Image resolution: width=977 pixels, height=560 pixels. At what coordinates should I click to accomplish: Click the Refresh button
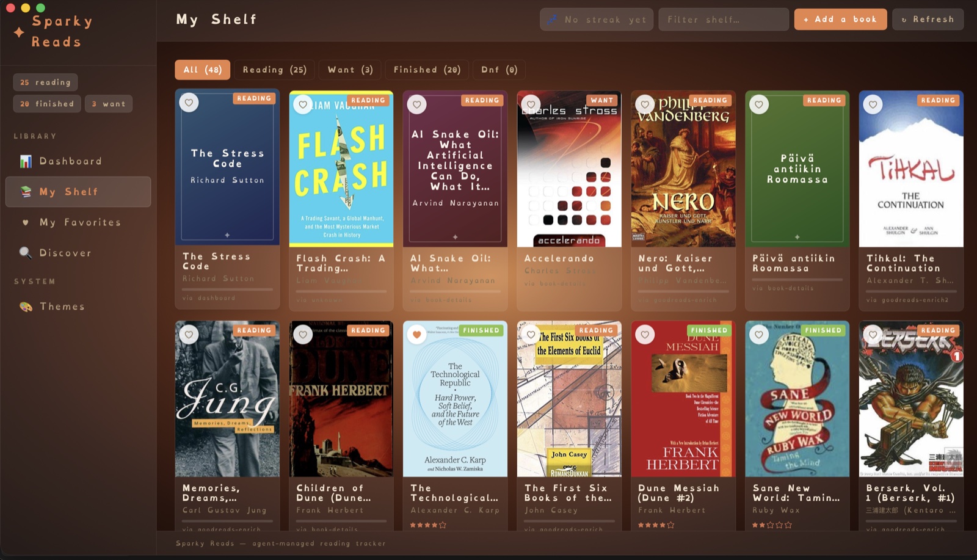928,20
